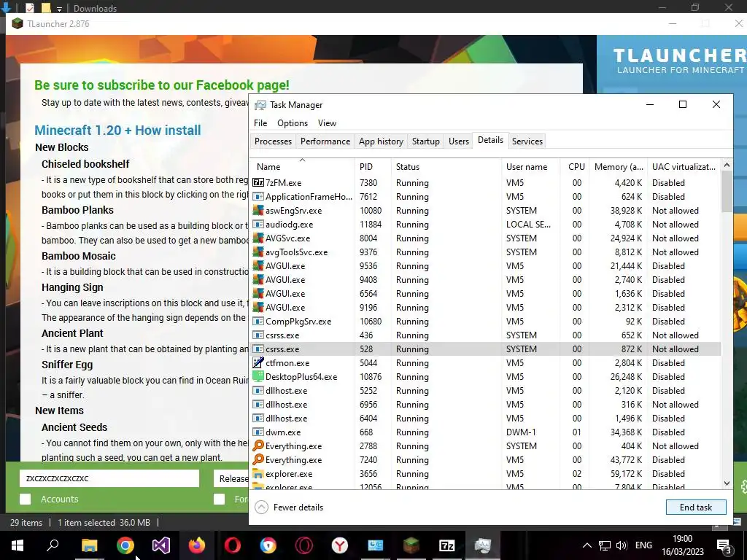Open Visual Studio from taskbar

[161, 545]
